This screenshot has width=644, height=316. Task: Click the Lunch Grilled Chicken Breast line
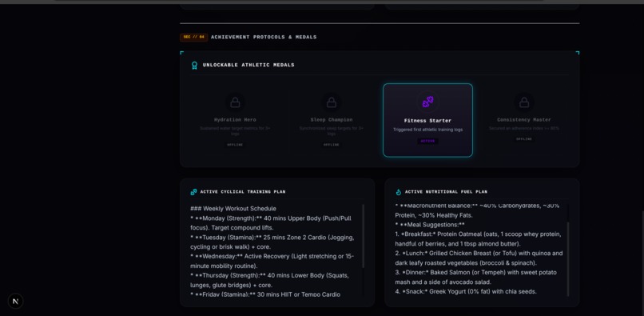click(x=479, y=258)
